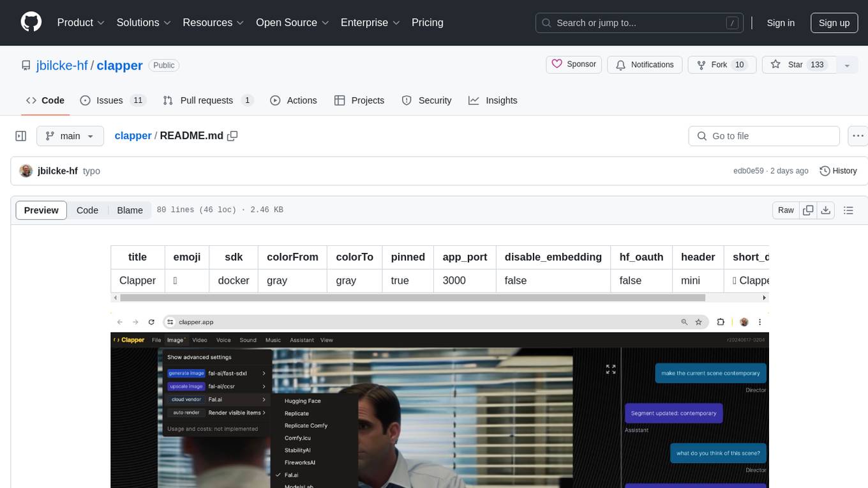Switch to the Security tab
This screenshot has height=488, width=868.
click(x=426, y=100)
